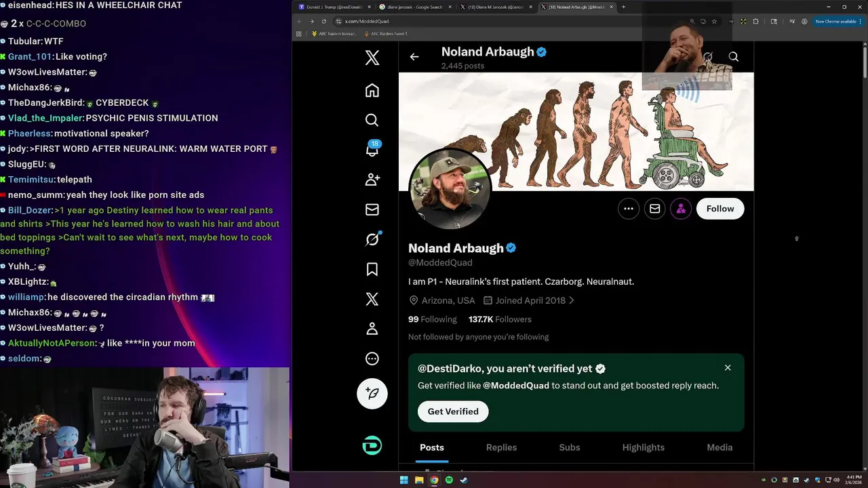Open the 99 Following list

(433, 319)
